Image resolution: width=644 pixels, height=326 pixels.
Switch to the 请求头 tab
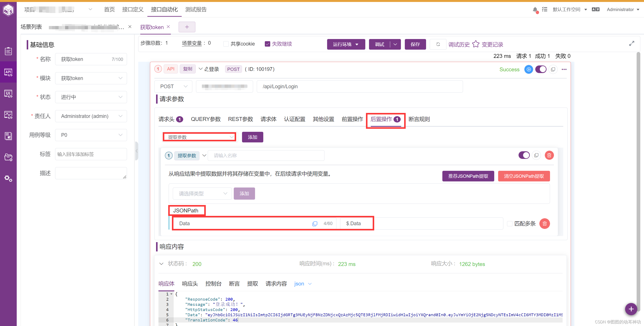point(171,119)
